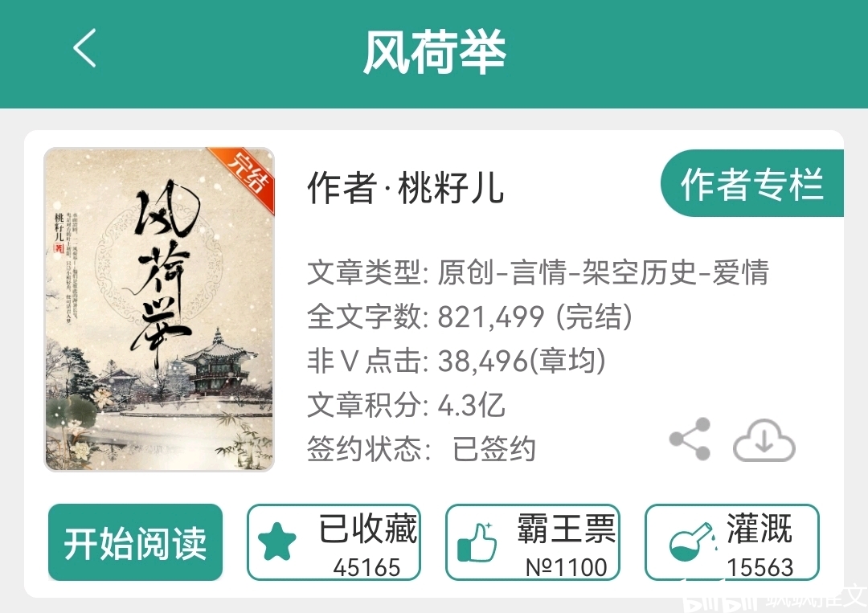Tap favorites count 45165
868x613 pixels.
(x=366, y=567)
